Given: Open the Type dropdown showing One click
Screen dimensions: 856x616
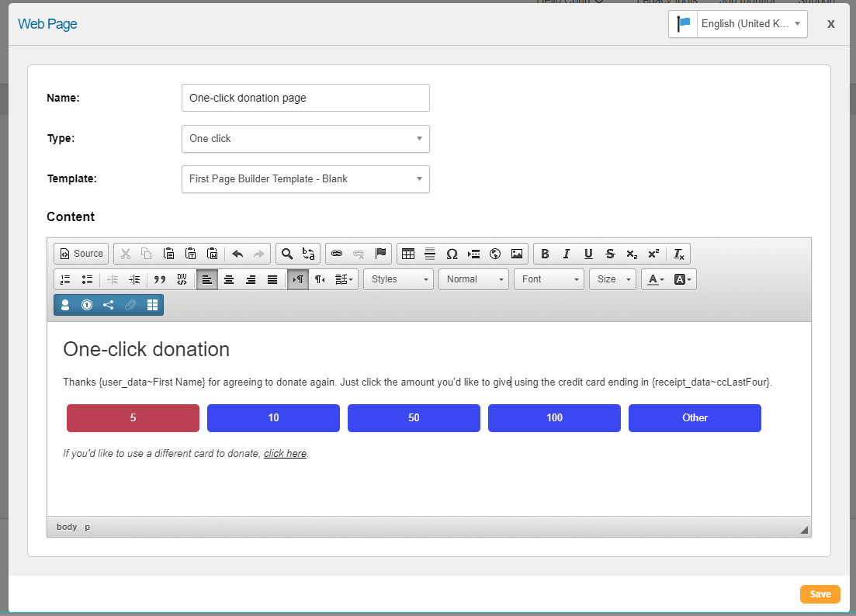Looking at the screenshot, I should tap(305, 139).
